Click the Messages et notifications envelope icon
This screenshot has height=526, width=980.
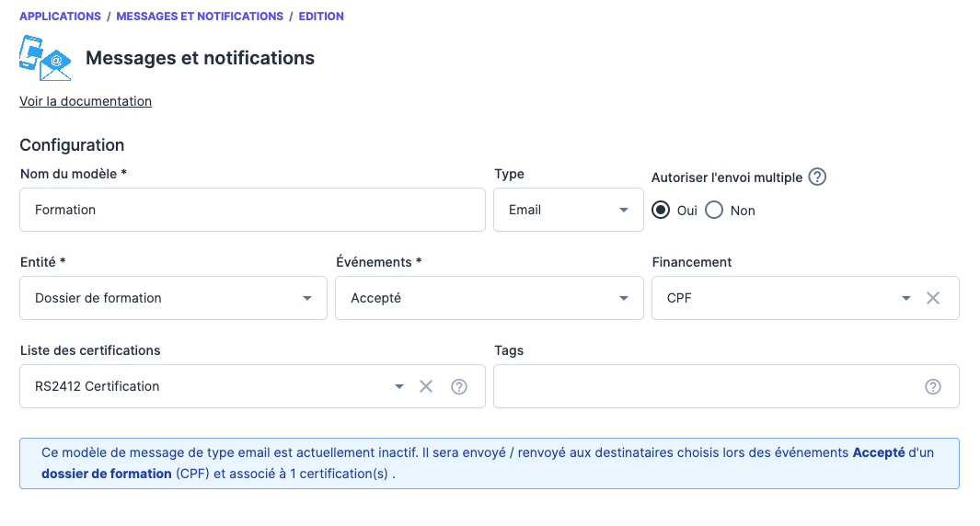click(44, 58)
